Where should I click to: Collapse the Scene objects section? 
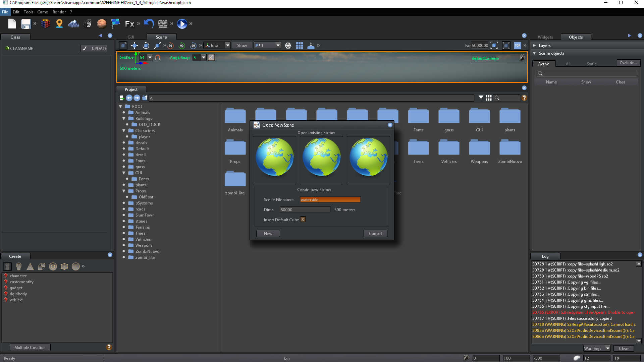[x=535, y=53]
